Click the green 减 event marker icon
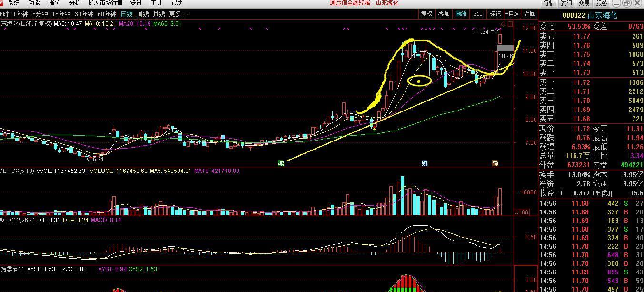 281,163
